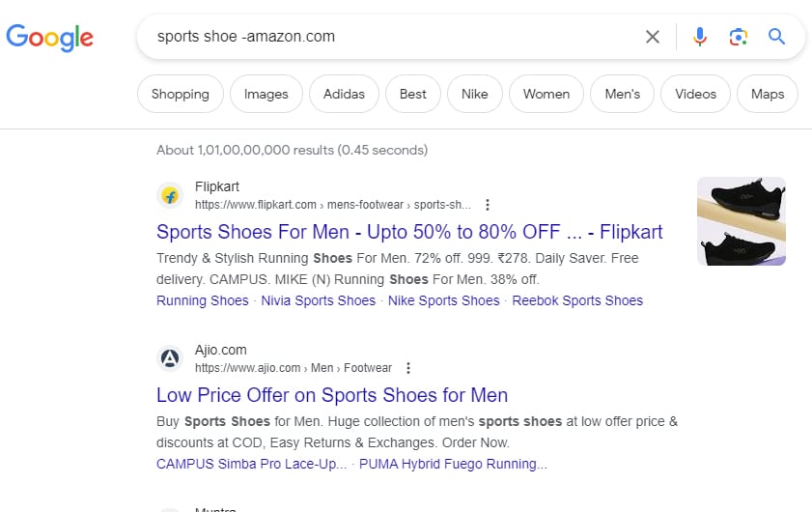The width and height of the screenshot is (812, 512).
Task: Clear the search box text
Action: coord(653,37)
